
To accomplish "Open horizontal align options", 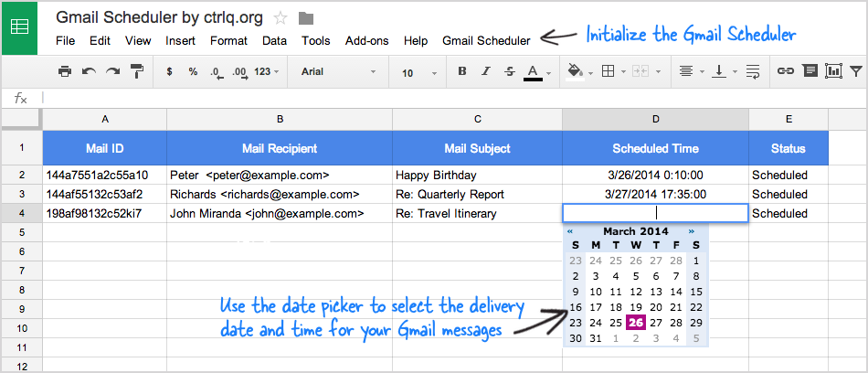I will coord(686,71).
